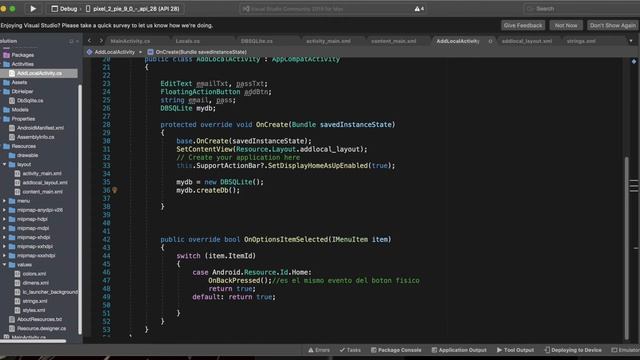Open styles.xml in the values folder

click(x=34, y=310)
